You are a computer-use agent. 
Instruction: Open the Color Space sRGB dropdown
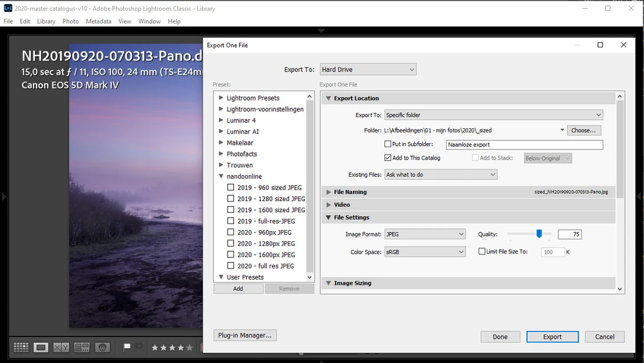pyautogui.click(x=425, y=252)
